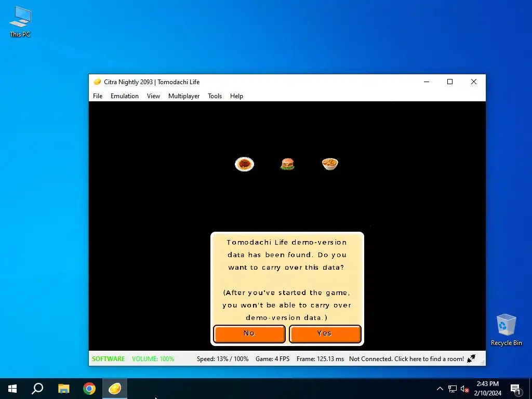Viewport: 532px width, 399px height.
Task: Choose No to skip demo data
Action: click(249, 334)
